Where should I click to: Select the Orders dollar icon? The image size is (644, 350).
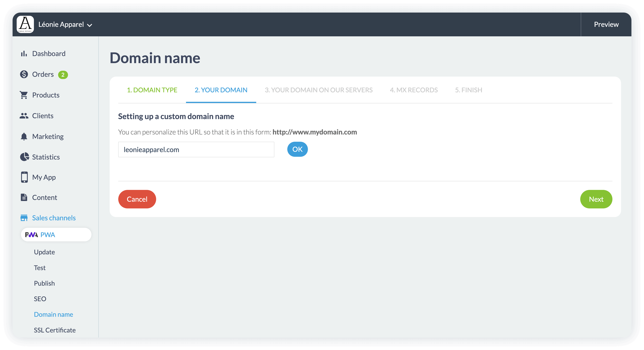24,74
